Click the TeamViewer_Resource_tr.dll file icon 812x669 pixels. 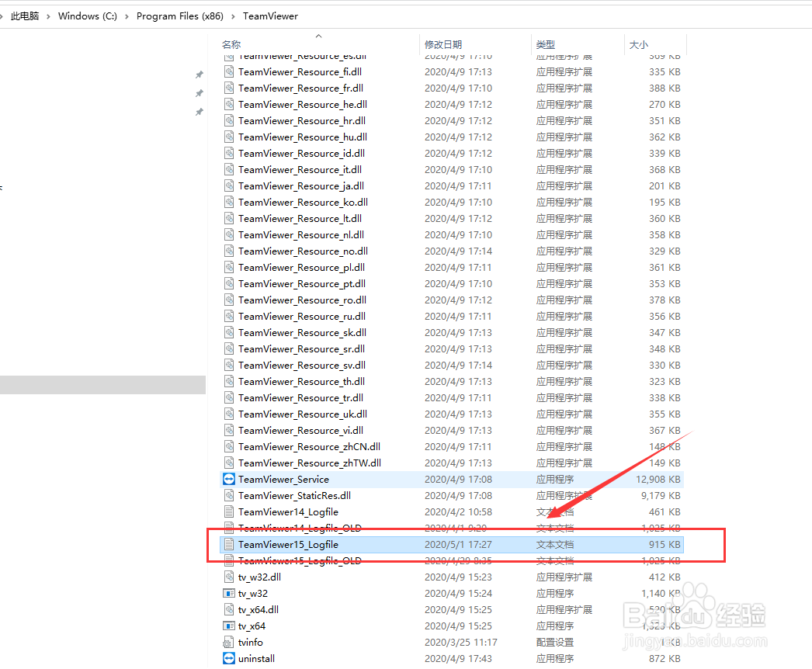coord(228,397)
